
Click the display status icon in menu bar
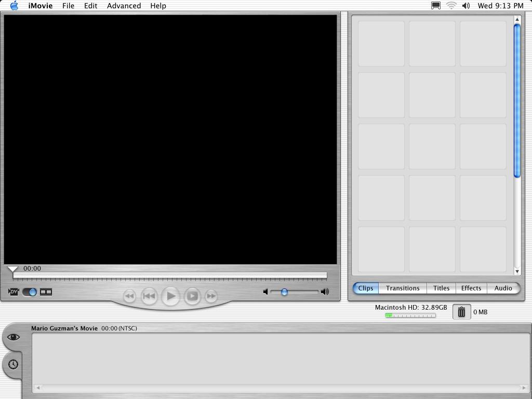pos(436,5)
